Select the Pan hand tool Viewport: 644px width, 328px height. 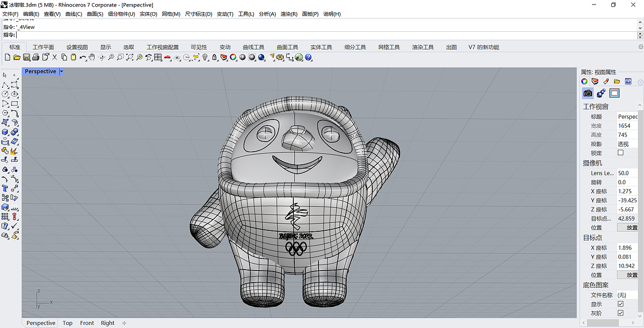click(x=92, y=57)
